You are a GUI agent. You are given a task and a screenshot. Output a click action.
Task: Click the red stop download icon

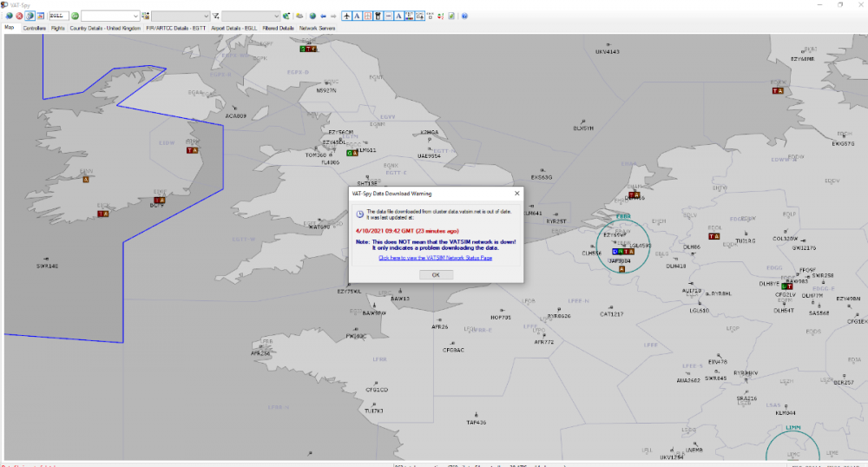[x=19, y=16]
